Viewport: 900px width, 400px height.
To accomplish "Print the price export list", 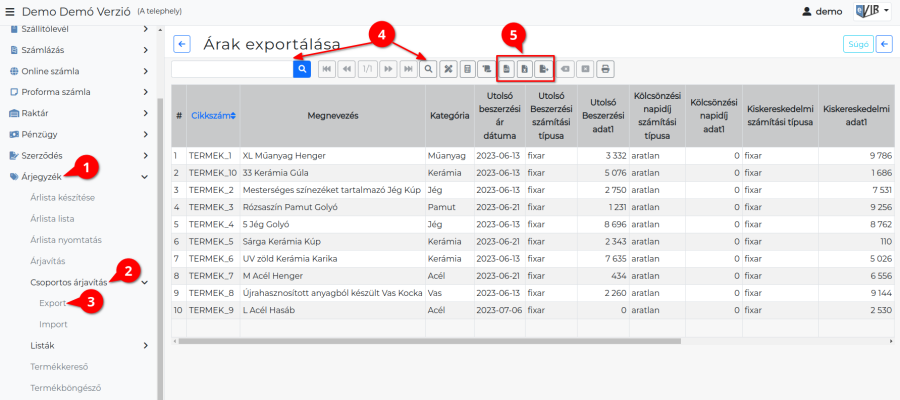I will 605,69.
